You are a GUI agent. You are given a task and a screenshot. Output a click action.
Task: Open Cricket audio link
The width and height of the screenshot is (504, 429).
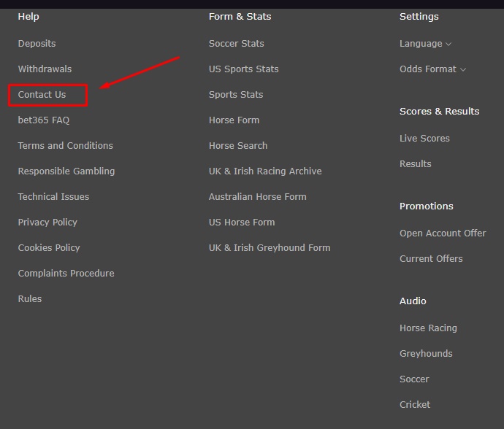(x=415, y=405)
